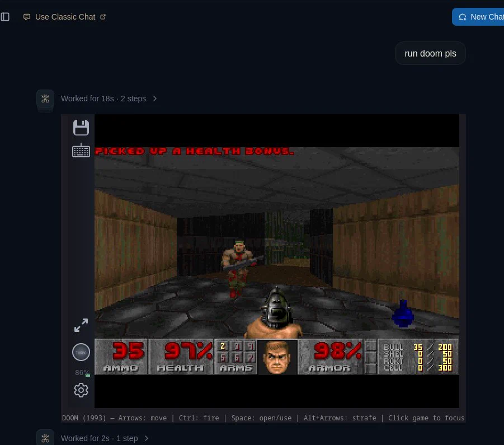
Task: Toggle the sidebar panel icon
Action: [5, 17]
